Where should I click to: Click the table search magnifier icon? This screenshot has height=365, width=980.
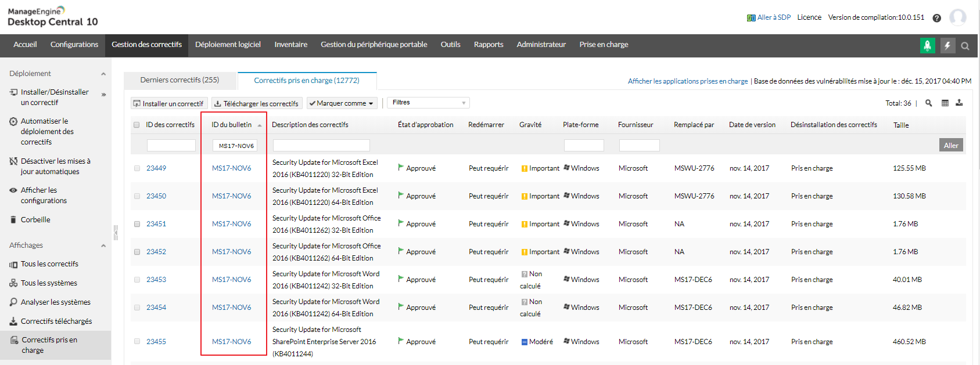click(929, 103)
